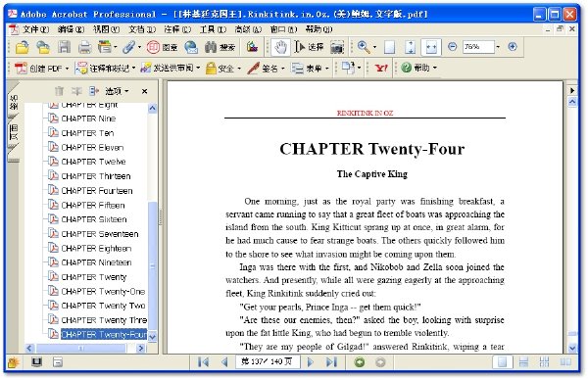
Task: Click the bookmarks panel scroll down arrow
Action: [152, 337]
